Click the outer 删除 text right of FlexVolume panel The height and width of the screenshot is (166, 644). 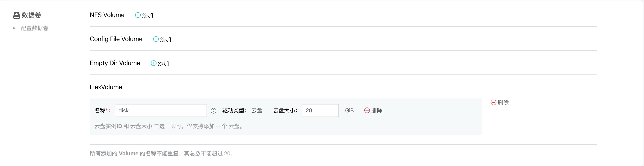click(503, 103)
